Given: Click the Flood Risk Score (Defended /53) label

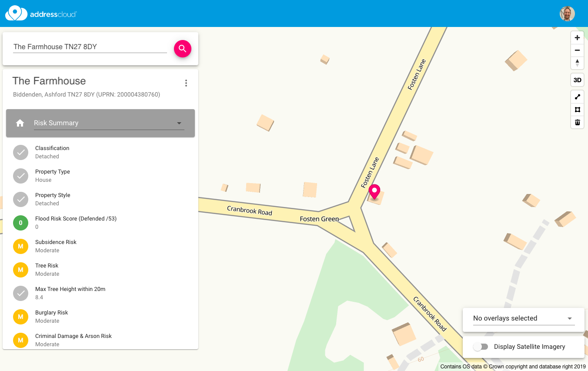Looking at the screenshot, I should [76, 219].
